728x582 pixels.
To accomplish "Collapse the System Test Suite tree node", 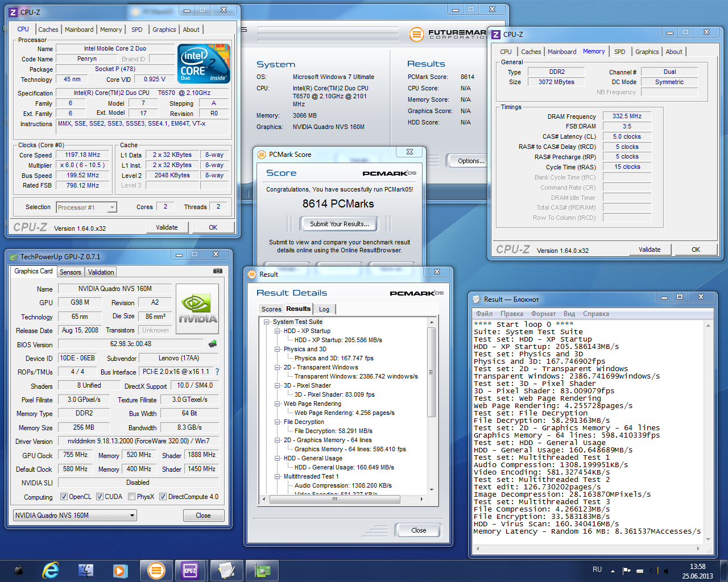I will 266,322.
